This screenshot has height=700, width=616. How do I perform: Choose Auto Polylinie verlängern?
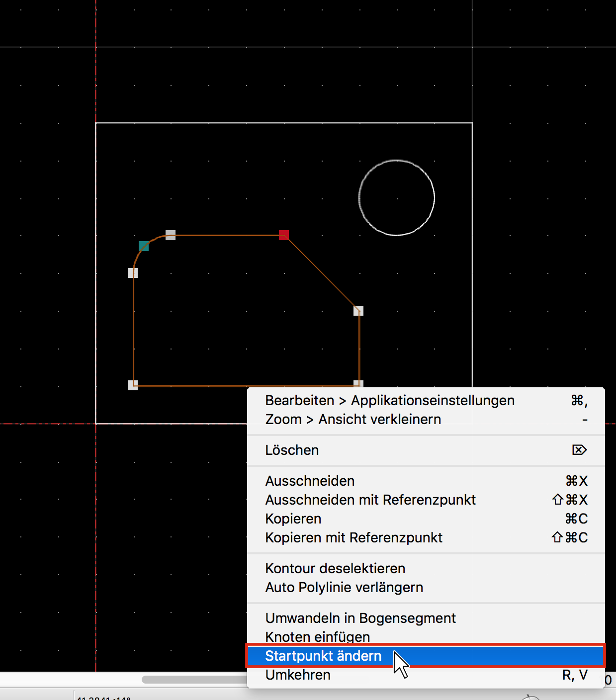pyautogui.click(x=344, y=587)
